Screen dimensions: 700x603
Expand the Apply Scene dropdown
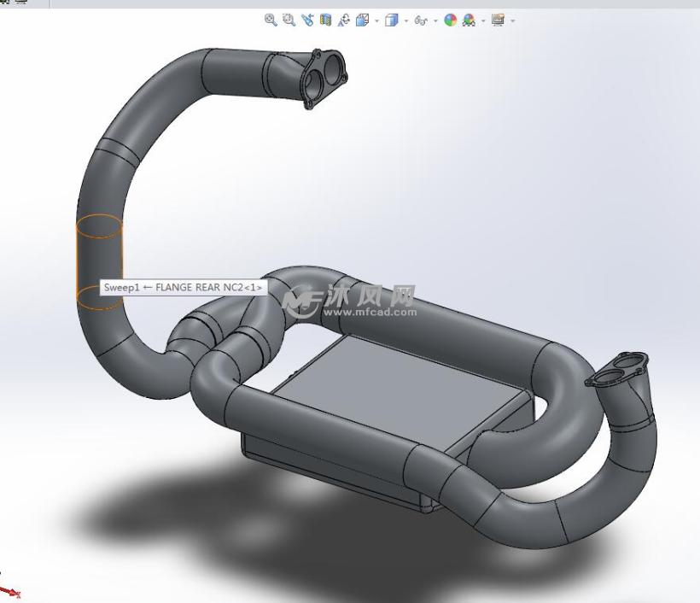click(482, 19)
